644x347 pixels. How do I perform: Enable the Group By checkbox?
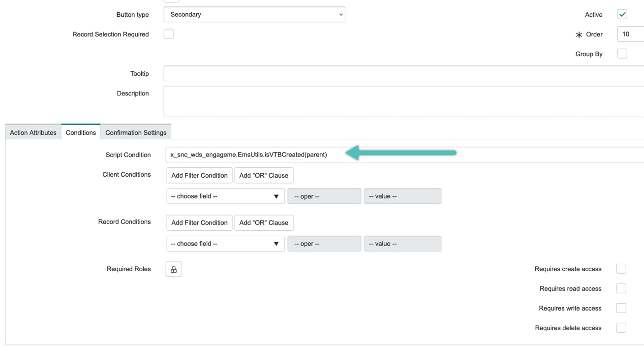pos(622,54)
